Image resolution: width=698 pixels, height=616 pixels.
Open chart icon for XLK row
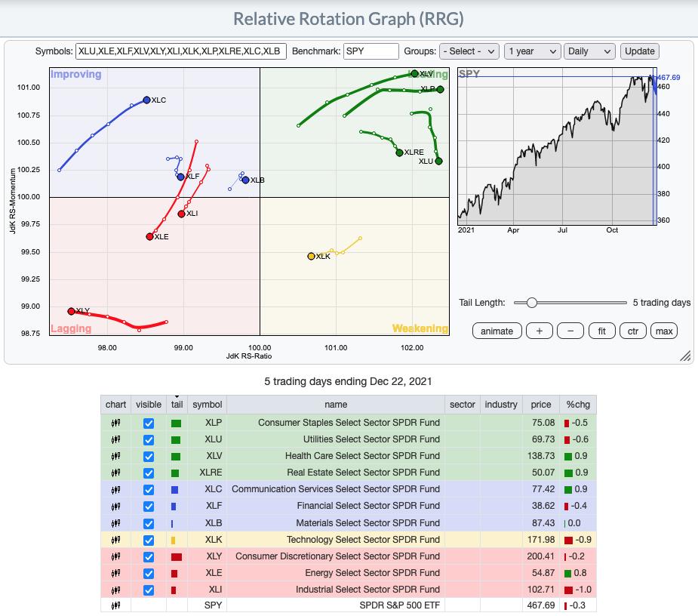click(115, 540)
